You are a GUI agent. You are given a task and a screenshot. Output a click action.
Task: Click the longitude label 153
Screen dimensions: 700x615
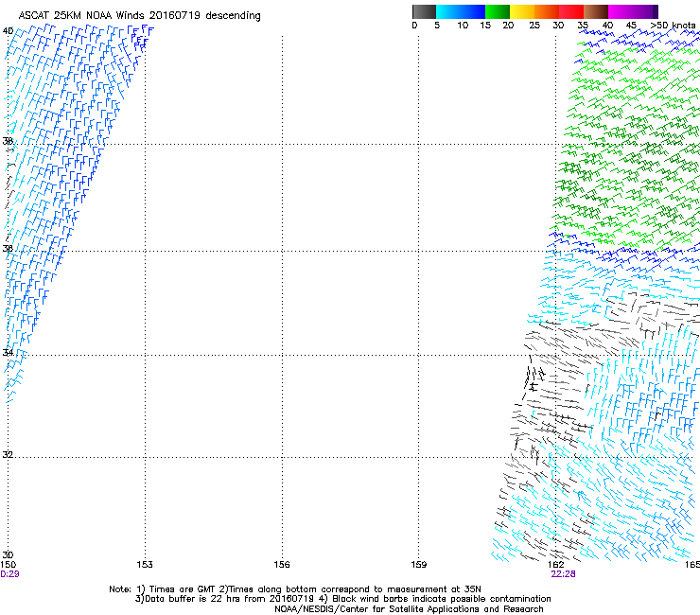coord(145,565)
